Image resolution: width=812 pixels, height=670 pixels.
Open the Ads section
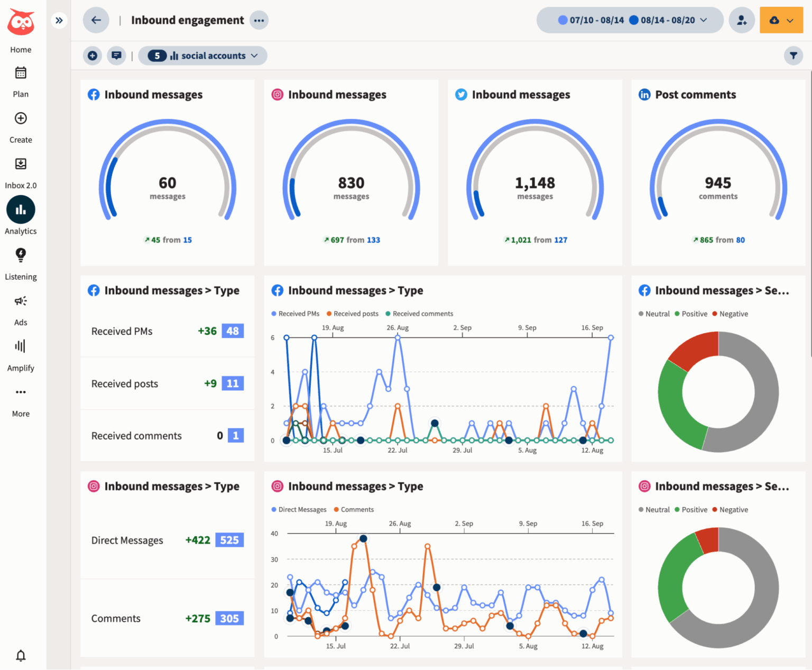coord(21,308)
